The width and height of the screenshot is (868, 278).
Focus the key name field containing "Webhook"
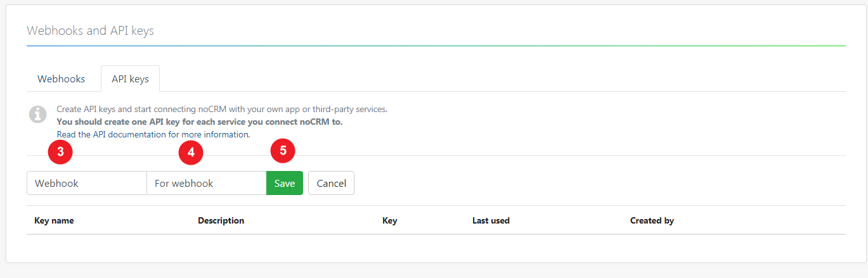point(87,183)
